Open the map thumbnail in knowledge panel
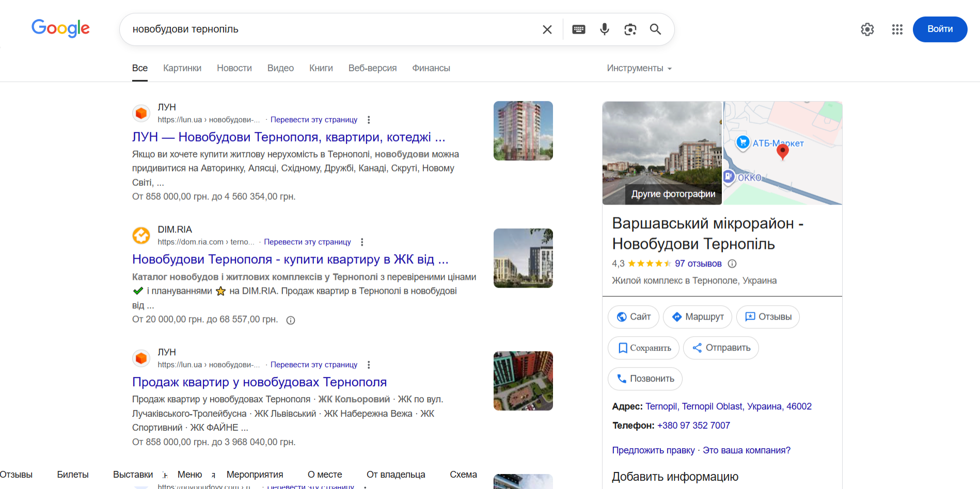Image resolution: width=980 pixels, height=489 pixels. coord(783,153)
